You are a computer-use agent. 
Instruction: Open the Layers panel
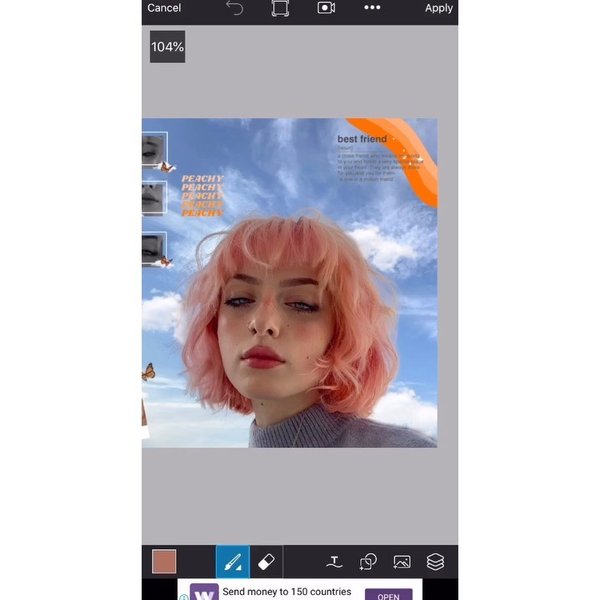435,562
